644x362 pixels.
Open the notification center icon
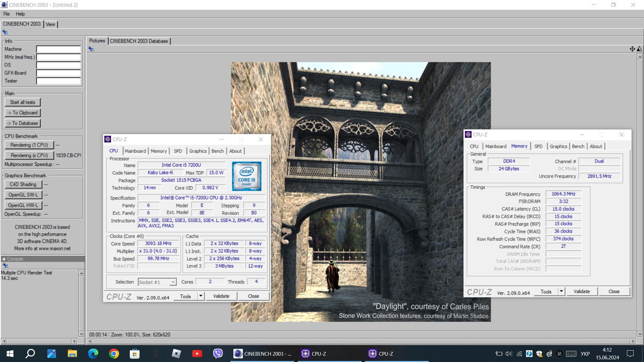click(x=630, y=354)
